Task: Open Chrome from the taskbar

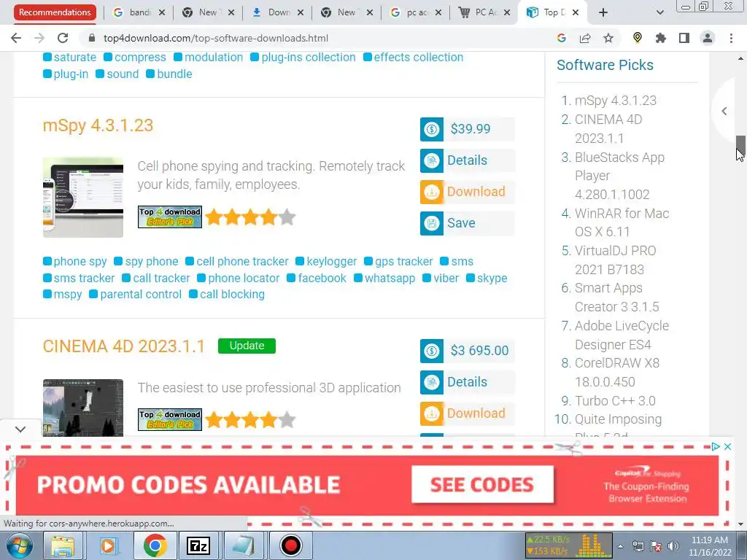Action: pyautogui.click(x=155, y=545)
